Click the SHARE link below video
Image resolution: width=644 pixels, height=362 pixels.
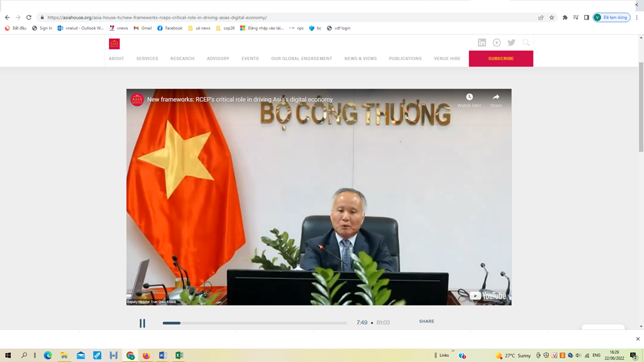point(426,321)
